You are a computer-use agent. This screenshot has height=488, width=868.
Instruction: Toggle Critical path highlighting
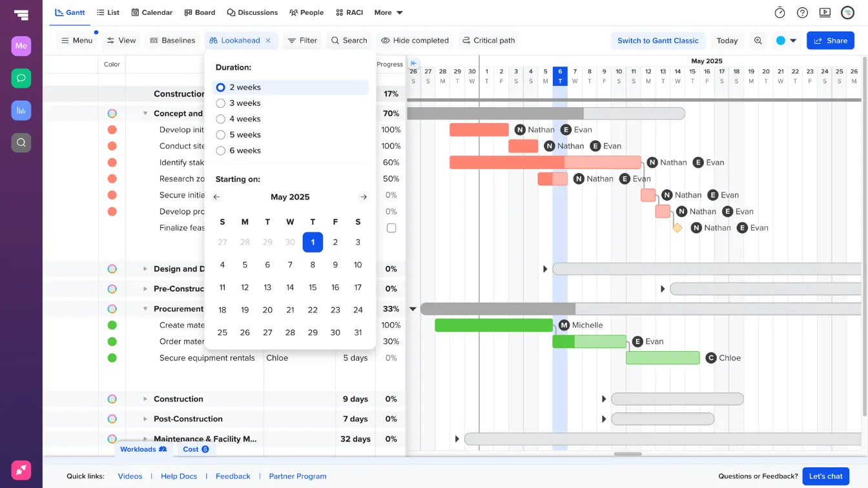[488, 40]
